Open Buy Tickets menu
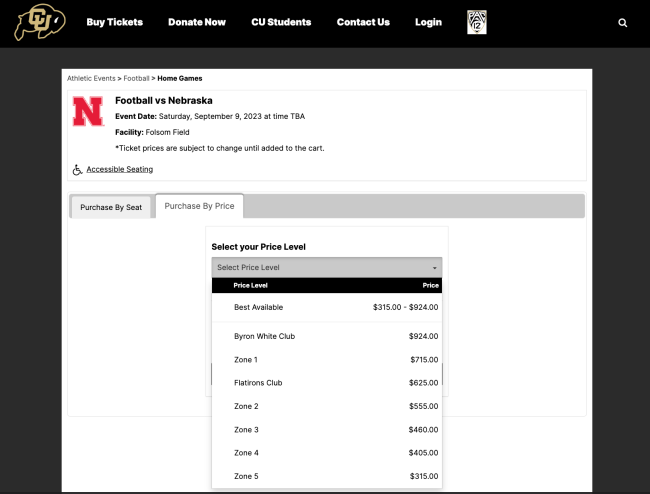Screen dimensions: 650x494 114,22
